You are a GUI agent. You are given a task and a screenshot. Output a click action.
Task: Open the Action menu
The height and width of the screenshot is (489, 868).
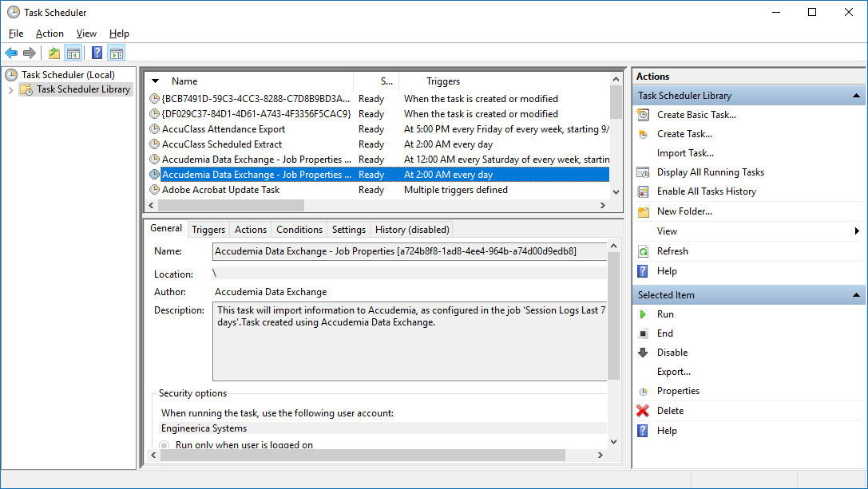click(x=50, y=34)
